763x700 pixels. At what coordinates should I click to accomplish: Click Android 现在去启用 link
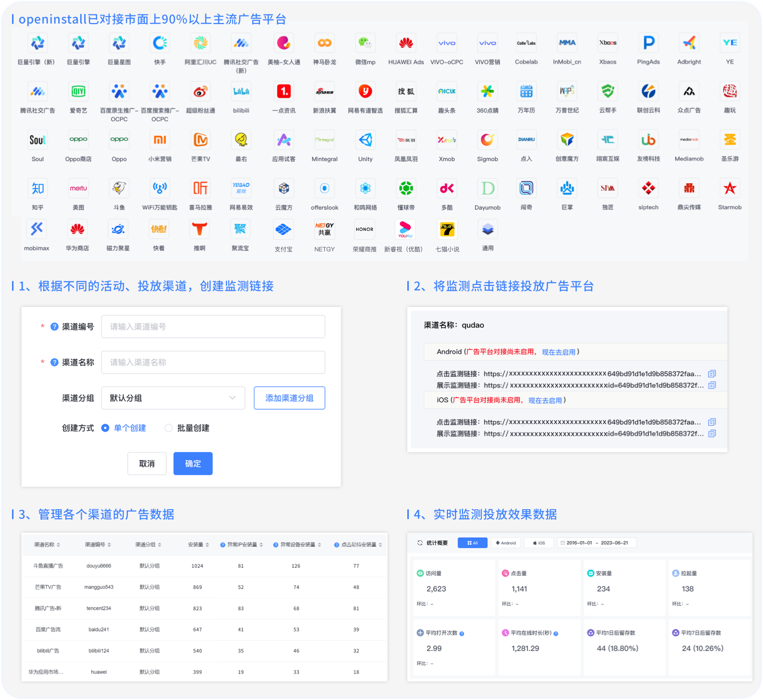point(559,352)
